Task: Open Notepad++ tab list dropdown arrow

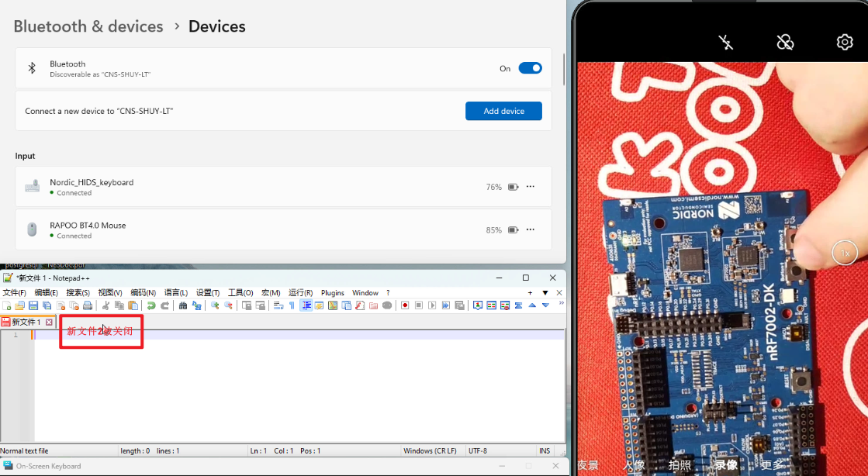Action: (545, 293)
